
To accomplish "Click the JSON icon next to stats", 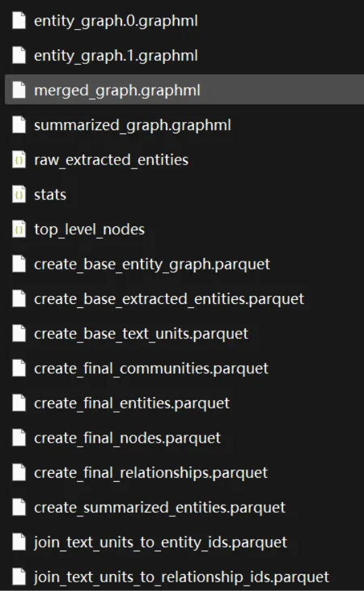I will pos(19,195).
